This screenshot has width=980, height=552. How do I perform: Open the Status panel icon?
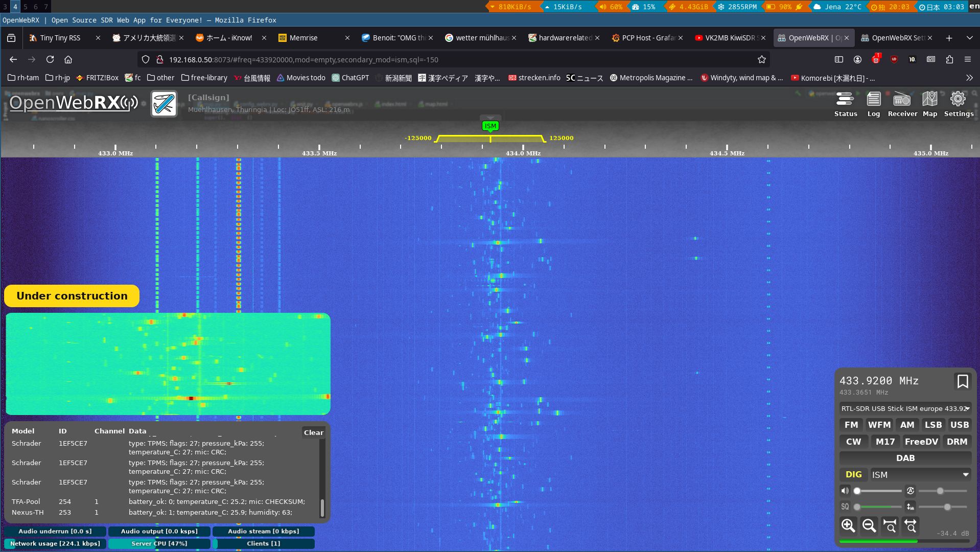point(845,105)
